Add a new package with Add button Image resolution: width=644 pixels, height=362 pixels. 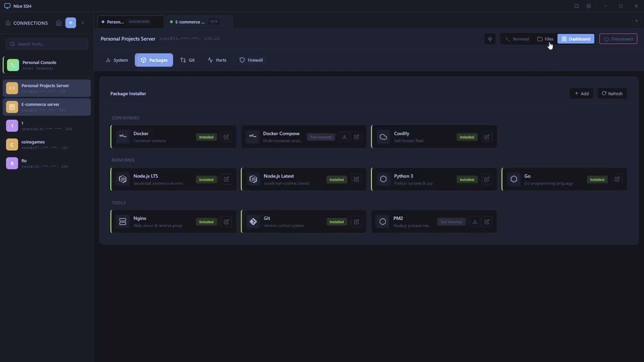(x=582, y=94)
